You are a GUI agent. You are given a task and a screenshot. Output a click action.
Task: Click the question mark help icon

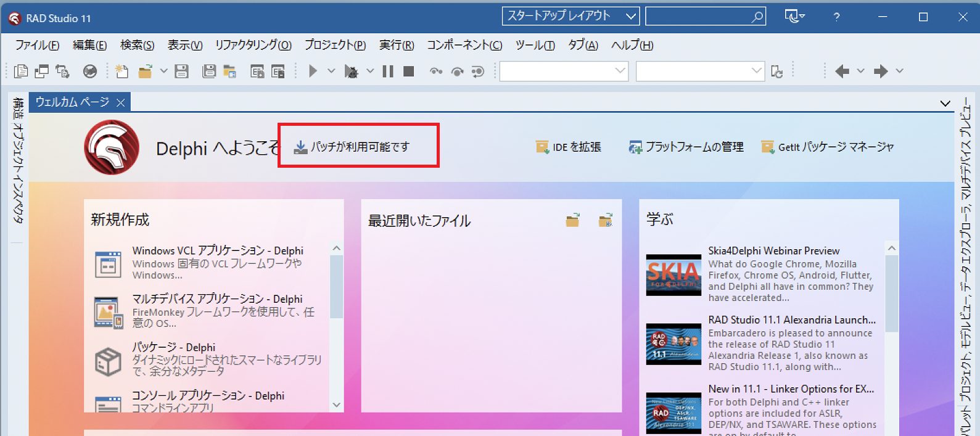coord(836,17)
